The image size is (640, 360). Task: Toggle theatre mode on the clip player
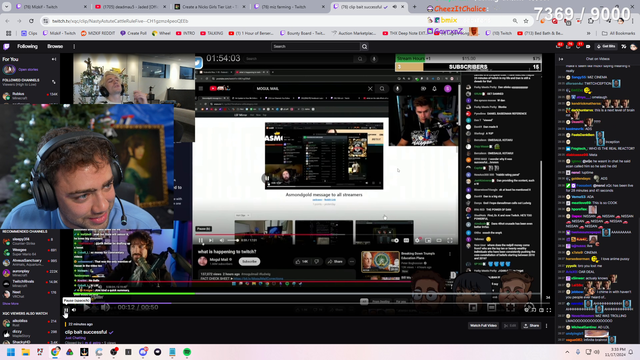click(x=541, y=310)
